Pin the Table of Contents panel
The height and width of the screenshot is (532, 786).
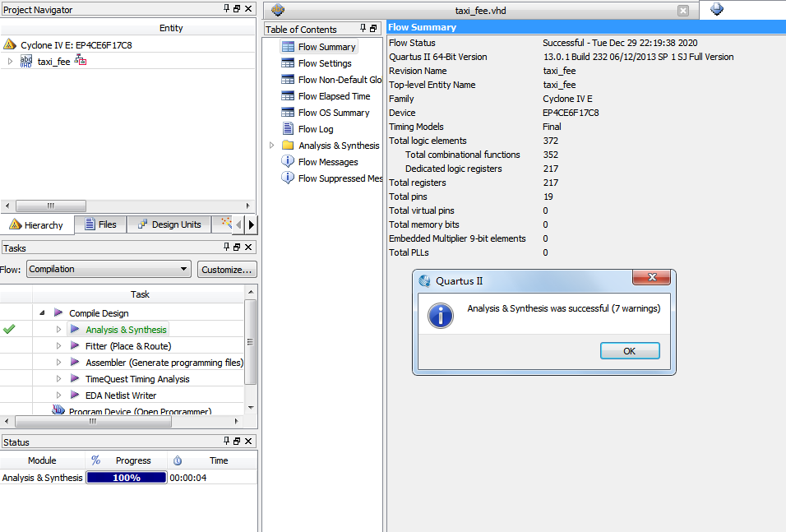[x=363, y=29]
